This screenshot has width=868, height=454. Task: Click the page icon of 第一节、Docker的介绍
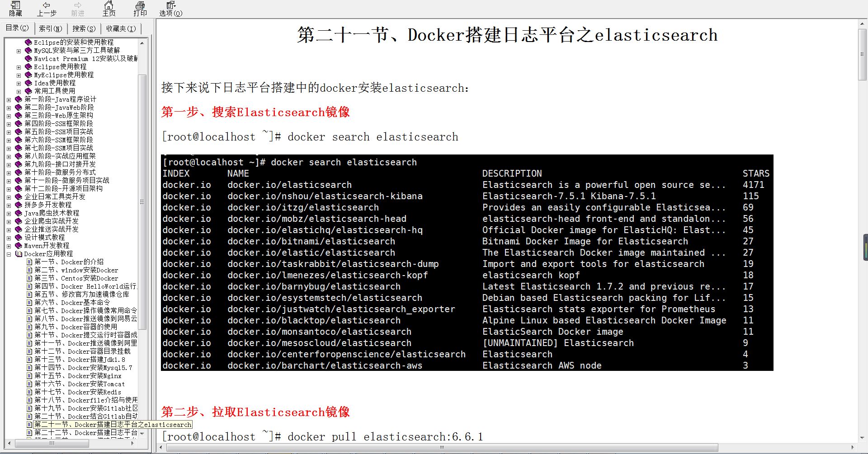click(x=29, y=262)
